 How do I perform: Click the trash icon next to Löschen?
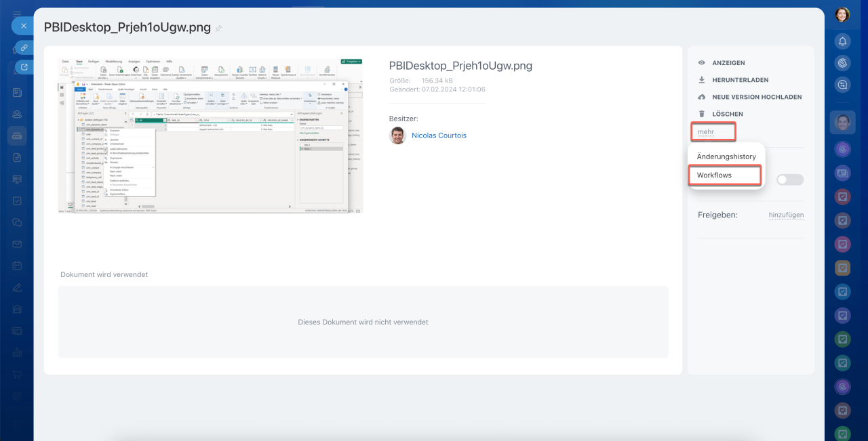point(702,114)
